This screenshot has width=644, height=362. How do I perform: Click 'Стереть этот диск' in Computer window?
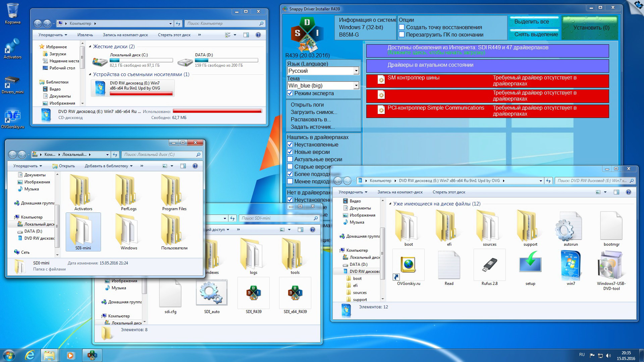click(174, 35)
